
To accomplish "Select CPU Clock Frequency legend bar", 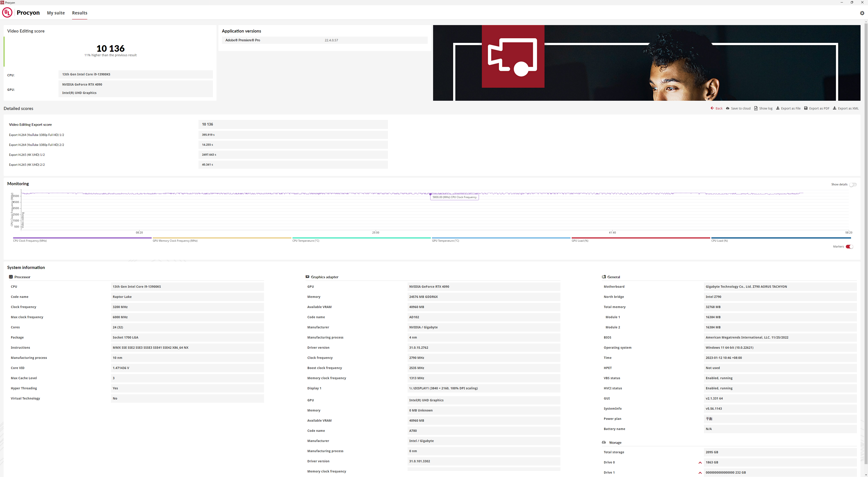I will point(82,238).
